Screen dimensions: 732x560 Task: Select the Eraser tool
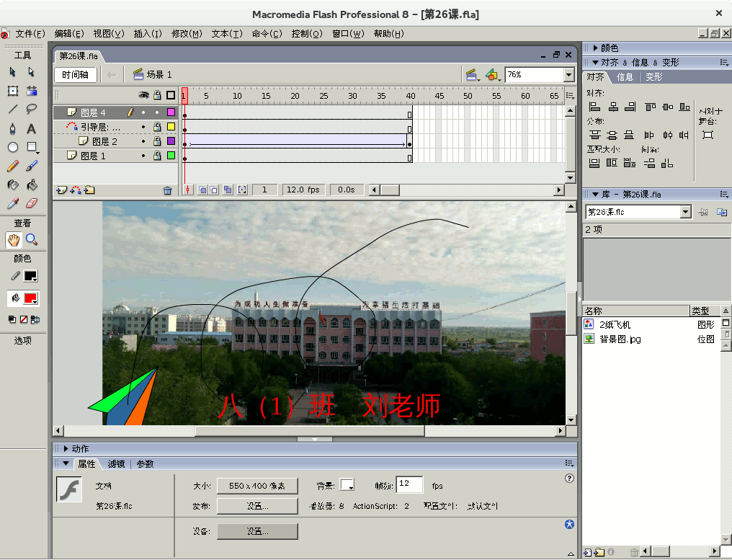coord(31,203)
